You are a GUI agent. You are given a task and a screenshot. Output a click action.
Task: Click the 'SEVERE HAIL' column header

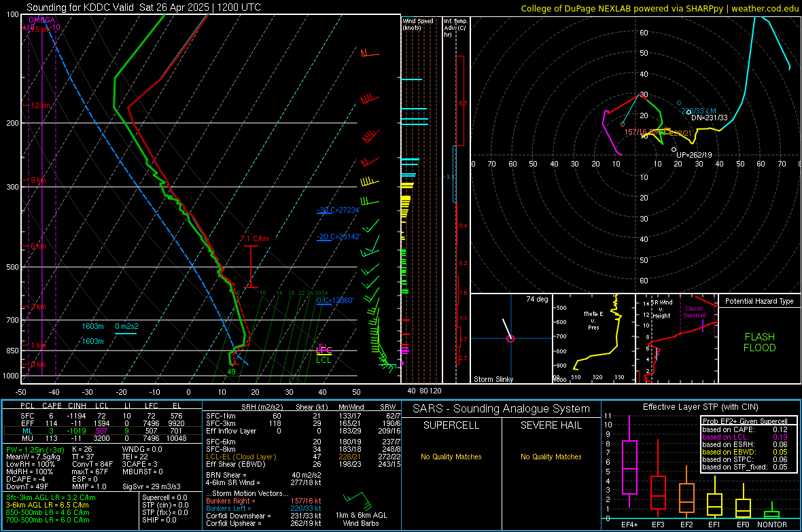(x=551, y=425)
